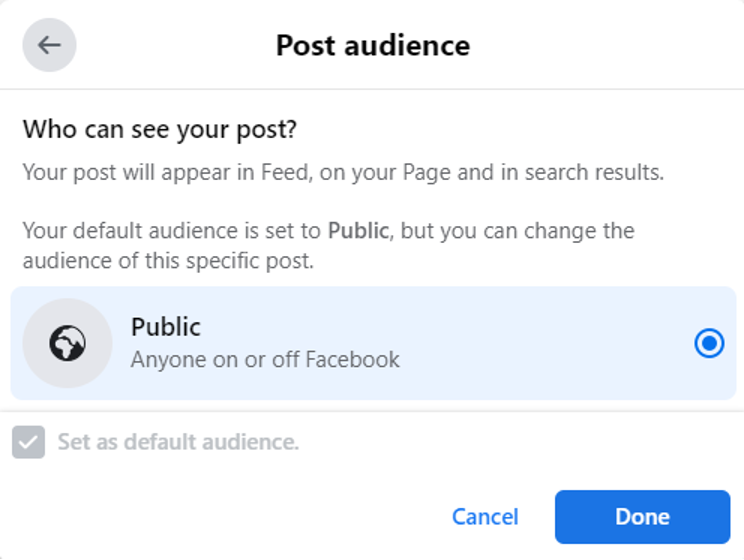This screenshot has height=560, width=744.
Task: Click the checkmark inside the grey checkbox
Action: coord(28,443)
